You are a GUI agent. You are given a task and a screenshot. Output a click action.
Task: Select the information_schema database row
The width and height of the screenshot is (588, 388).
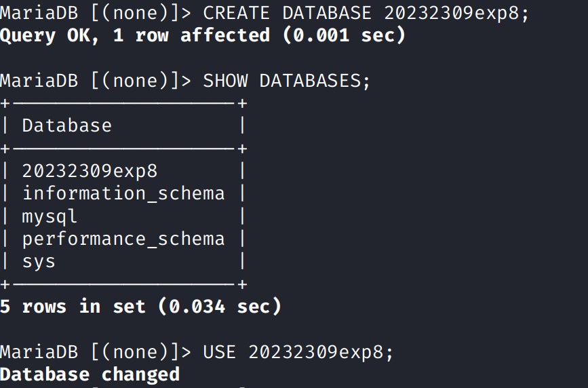tap(123, 193)
